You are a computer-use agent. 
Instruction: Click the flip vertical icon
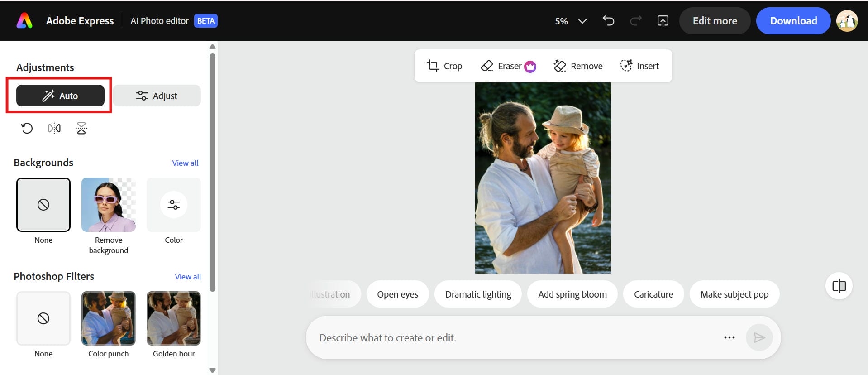81,129
